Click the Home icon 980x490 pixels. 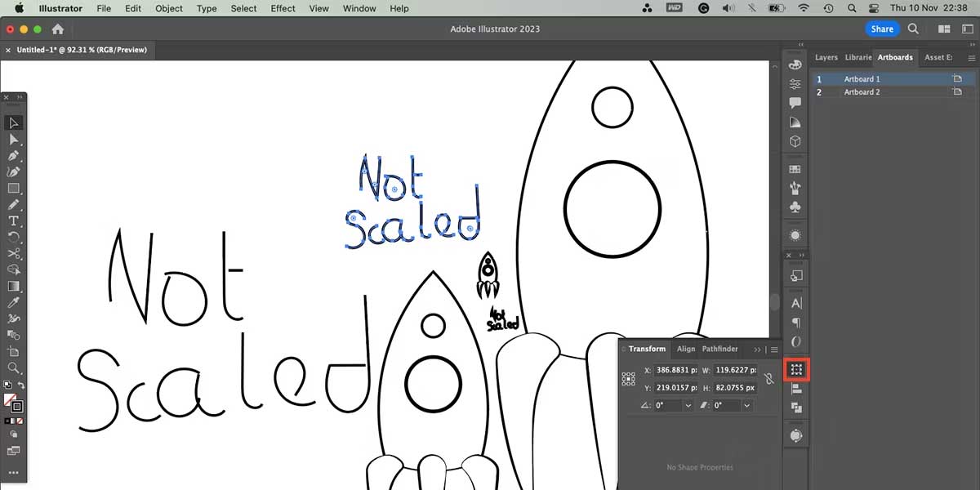coord(58,29)
